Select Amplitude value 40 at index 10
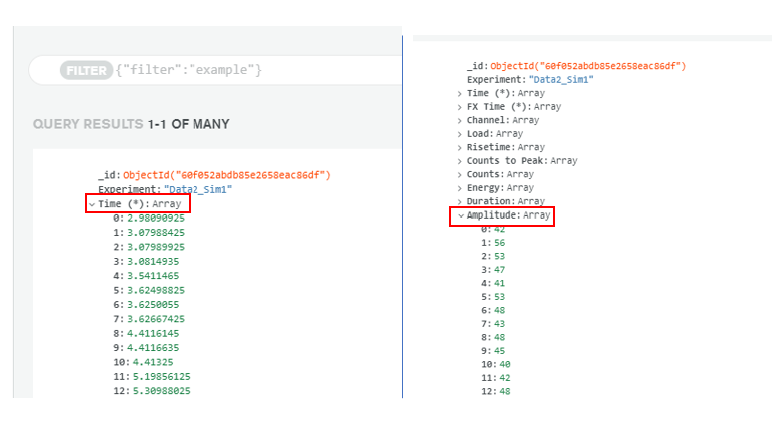 504,364
